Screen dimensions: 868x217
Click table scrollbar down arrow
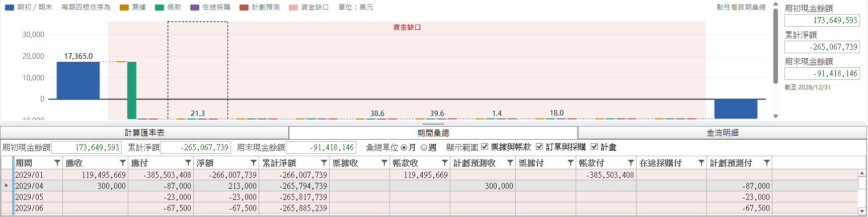[x=862, y=211]
